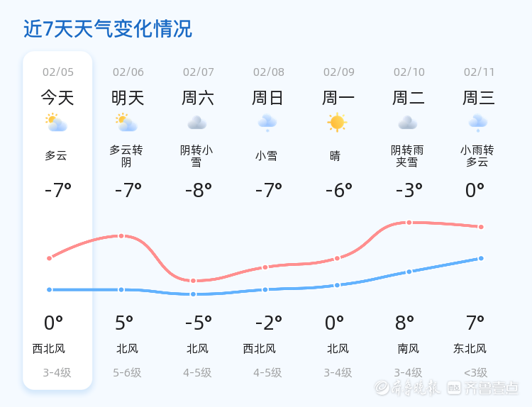Click the 02/08 date label
The width and height of the screenshot is (532, 407).
click(x=269, y=72)
